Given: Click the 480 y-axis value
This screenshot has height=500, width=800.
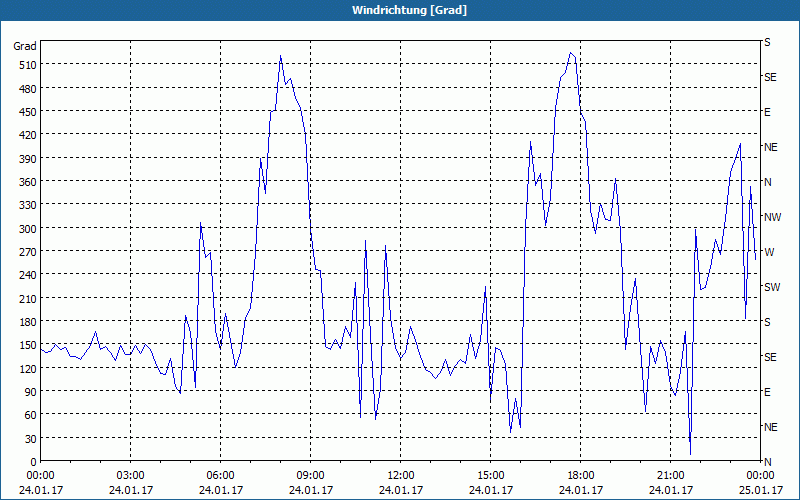Looking at the screenshot, I should tap(28, 89).
